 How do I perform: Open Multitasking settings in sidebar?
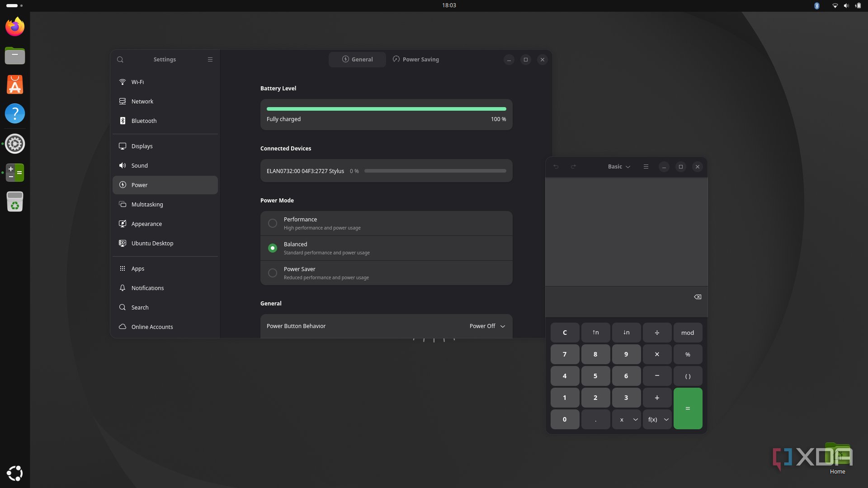pyautogui.click(x=165, y=204)
